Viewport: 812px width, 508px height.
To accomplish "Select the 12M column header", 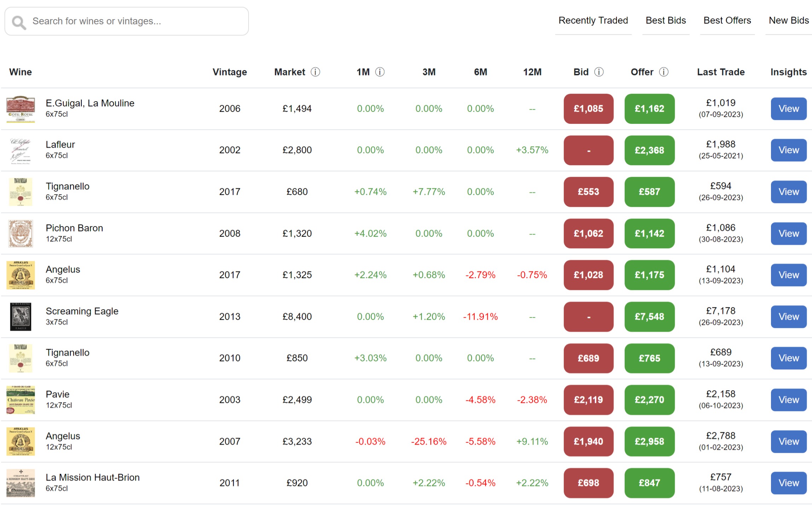I will click(532, 72).
